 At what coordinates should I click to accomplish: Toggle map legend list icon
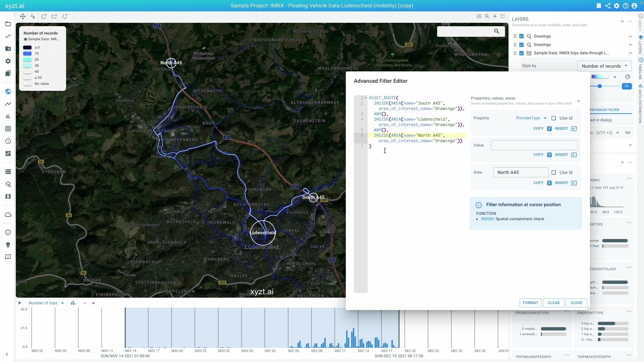(x=479, y=16)
